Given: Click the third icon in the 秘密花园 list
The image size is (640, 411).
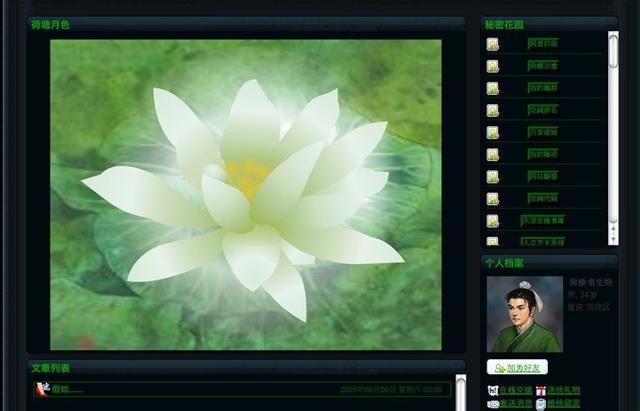Looking at the screenshot, I should (x=492, y=88).
